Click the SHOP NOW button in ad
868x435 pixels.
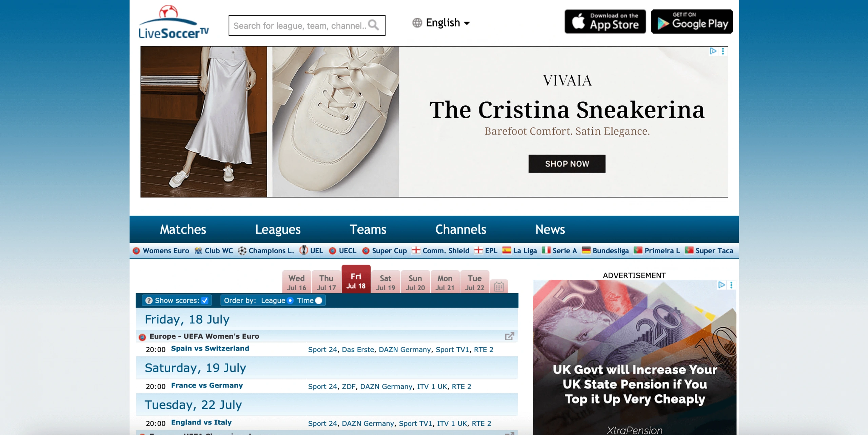(567, 164)
